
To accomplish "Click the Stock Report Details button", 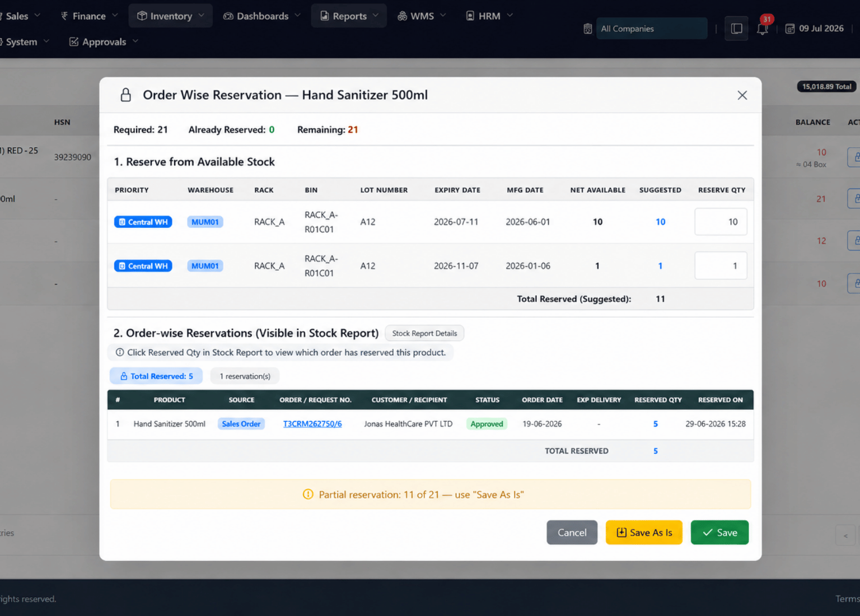I will pyautogui.click(x=424, y=333).
